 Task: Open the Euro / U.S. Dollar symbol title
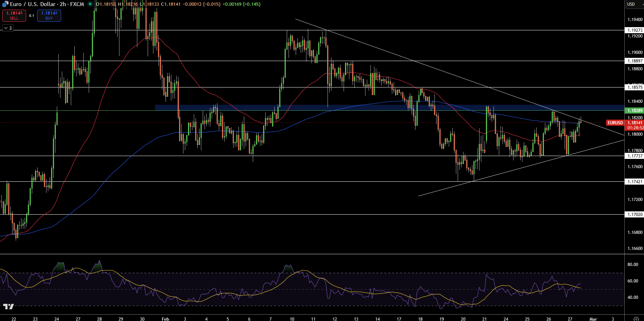[47, 4]
